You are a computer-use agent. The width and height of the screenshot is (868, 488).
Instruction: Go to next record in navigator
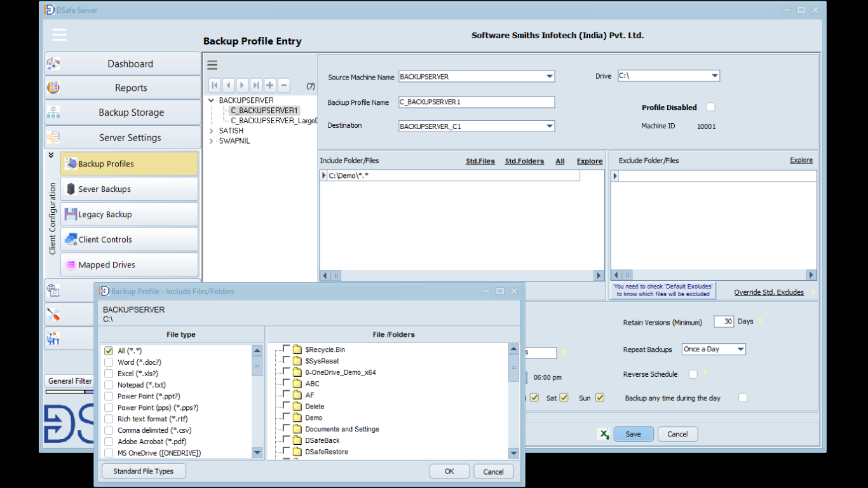pos(242,85)
